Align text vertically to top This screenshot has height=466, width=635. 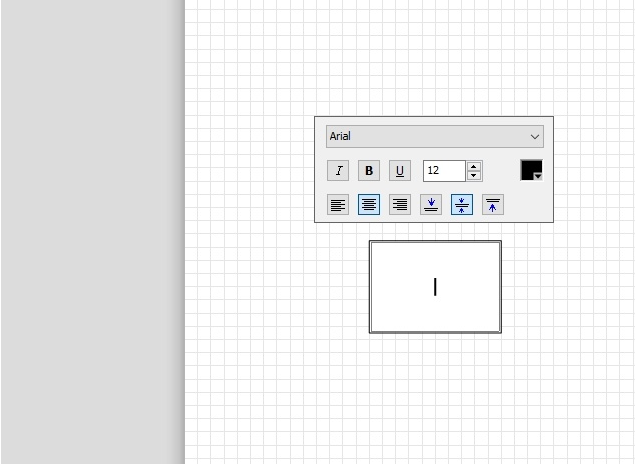(x=492, y=205)
